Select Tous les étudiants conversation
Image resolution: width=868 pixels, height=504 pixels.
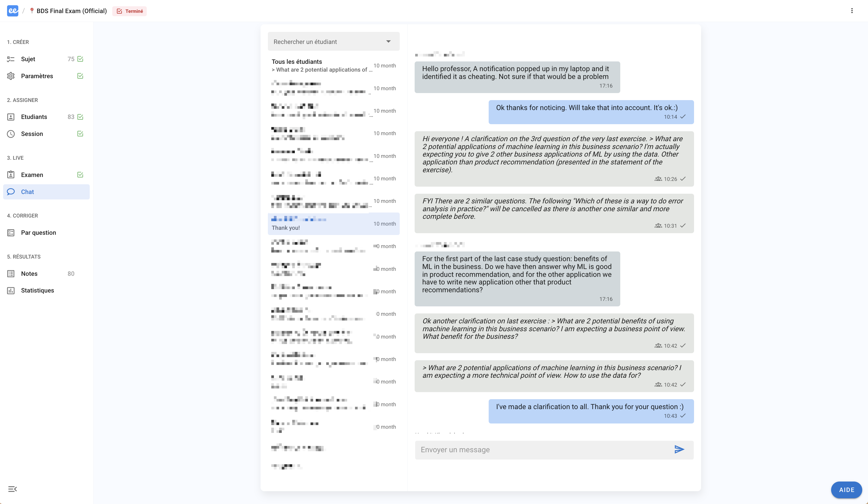tap(322, 65)
